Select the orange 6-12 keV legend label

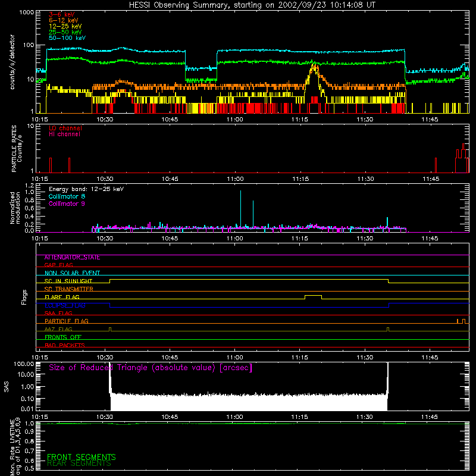(x=64, y=20)
